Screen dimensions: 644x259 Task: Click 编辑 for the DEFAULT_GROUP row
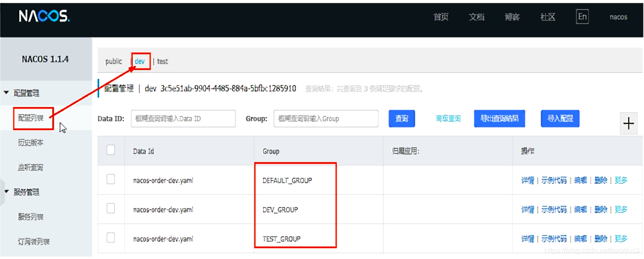tap(581, 180)
